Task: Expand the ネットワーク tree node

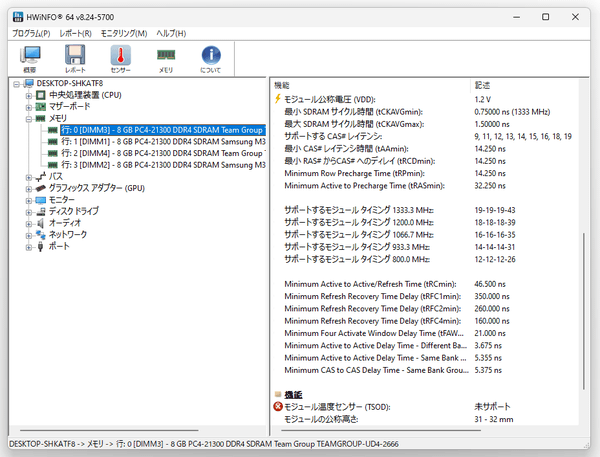Action: click(29, 235)
